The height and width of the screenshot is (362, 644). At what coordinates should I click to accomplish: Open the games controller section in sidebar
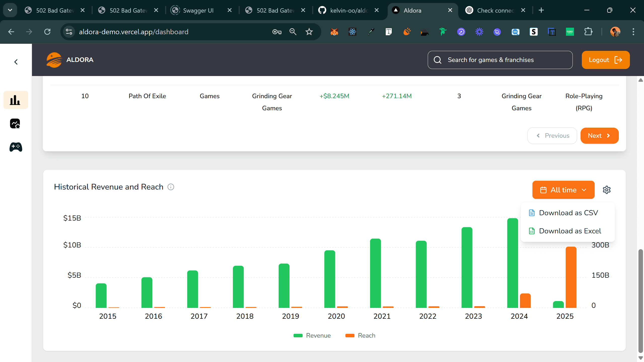[x=16, y=147]
